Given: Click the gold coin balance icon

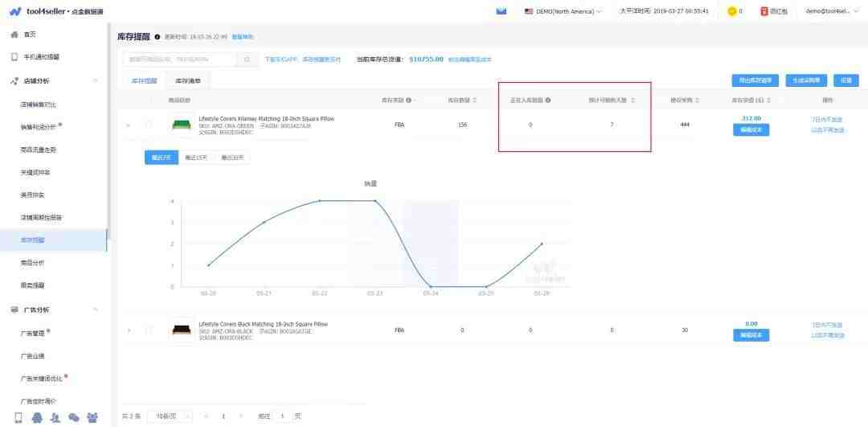Looking at the screenshot, I should pyautogui.click(x=732, y=11).
